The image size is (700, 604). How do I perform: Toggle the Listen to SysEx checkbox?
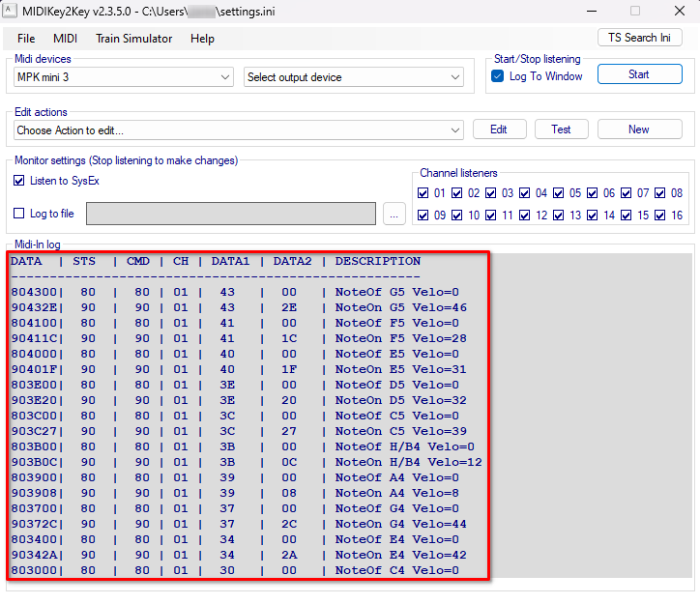18,181
